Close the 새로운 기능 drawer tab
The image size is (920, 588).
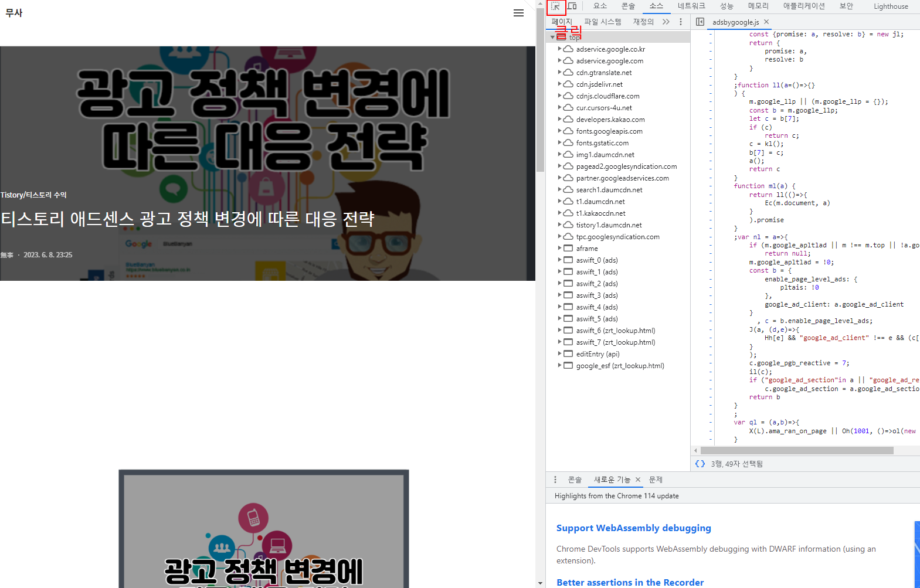tap(638, 480)
